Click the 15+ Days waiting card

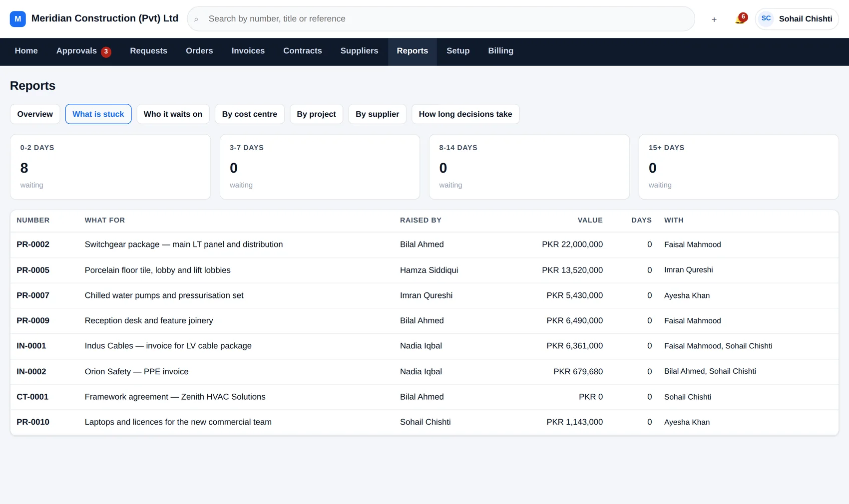[739, 167]
